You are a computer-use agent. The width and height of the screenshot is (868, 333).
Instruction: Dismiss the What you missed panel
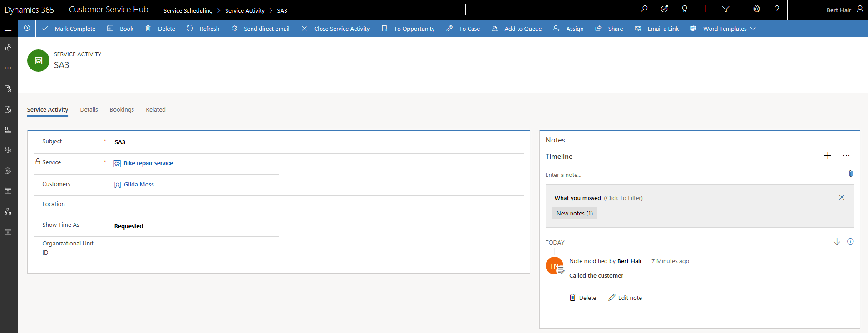842,197
